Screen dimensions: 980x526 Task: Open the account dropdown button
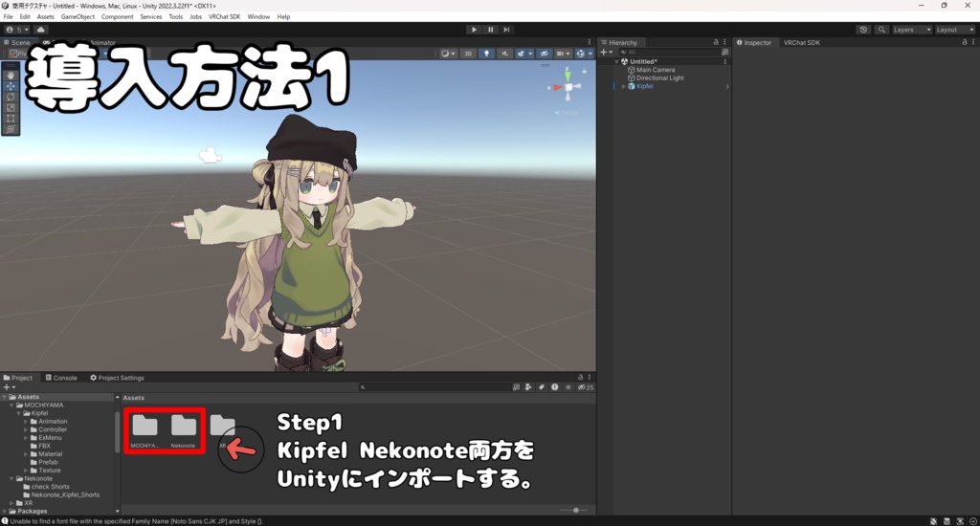pos(17,30)
